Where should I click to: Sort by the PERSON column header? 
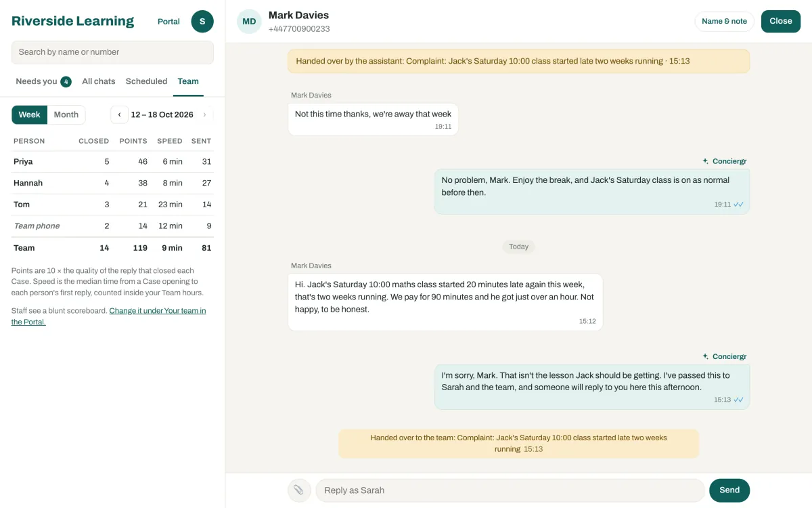coord(29,141)
